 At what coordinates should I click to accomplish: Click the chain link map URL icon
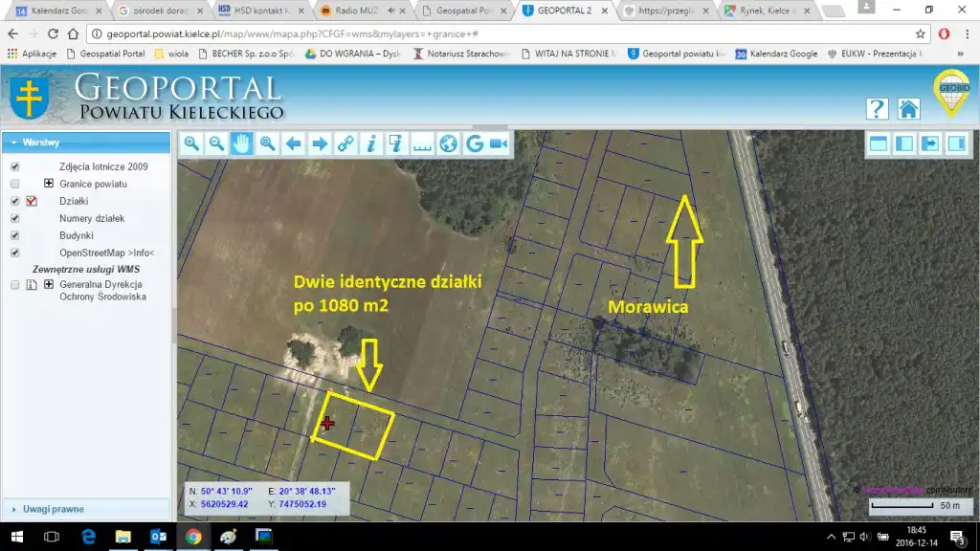tap(345, 143)
